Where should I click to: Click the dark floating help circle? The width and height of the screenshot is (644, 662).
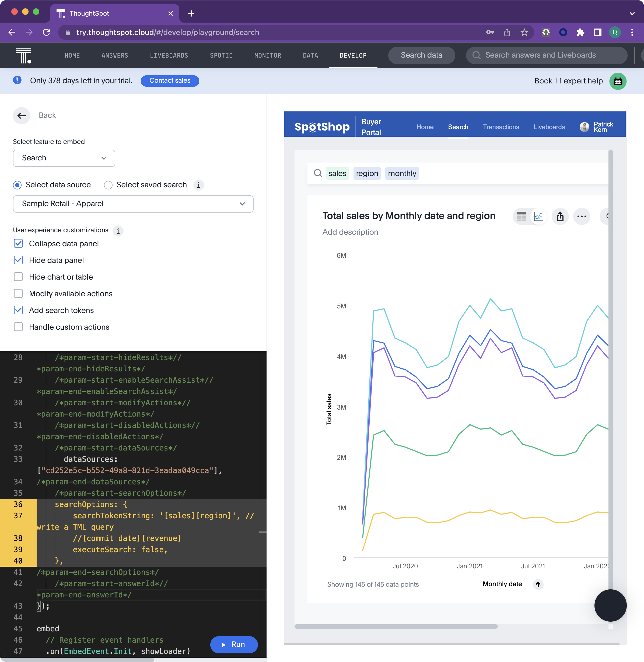pyautogui.click(x=611, y=605)
